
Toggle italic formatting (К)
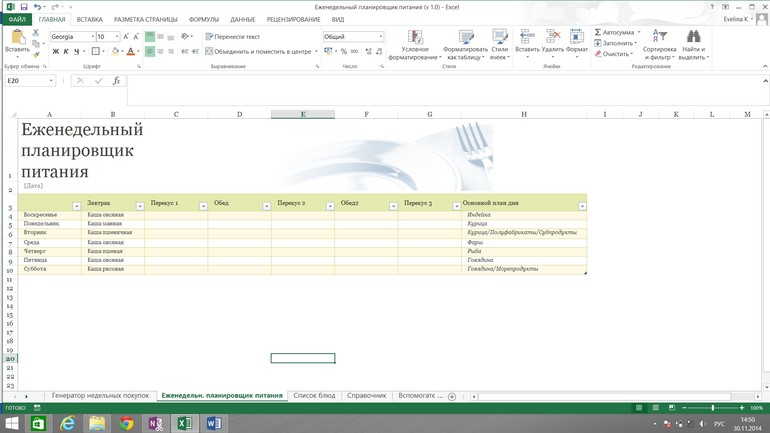pyautogui.click(x=67, y=52)
